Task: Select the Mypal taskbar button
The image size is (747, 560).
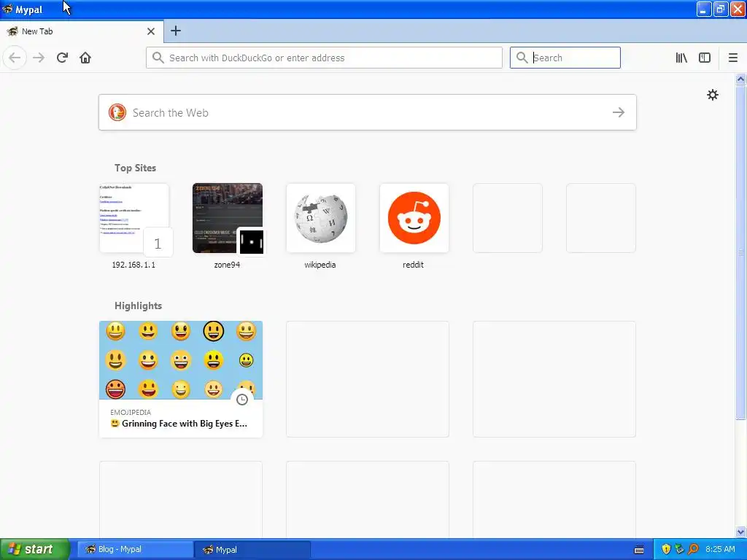Action: [252, 549]
